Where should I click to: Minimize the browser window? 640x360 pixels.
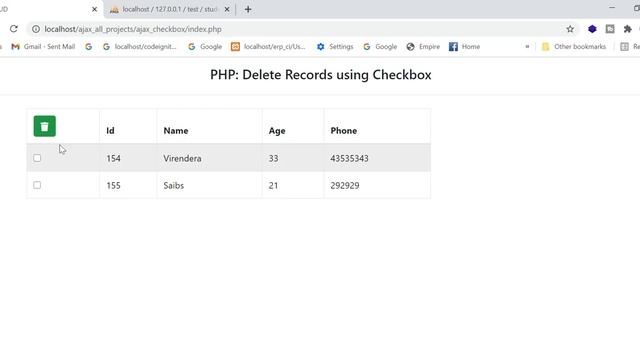(612, 8)
